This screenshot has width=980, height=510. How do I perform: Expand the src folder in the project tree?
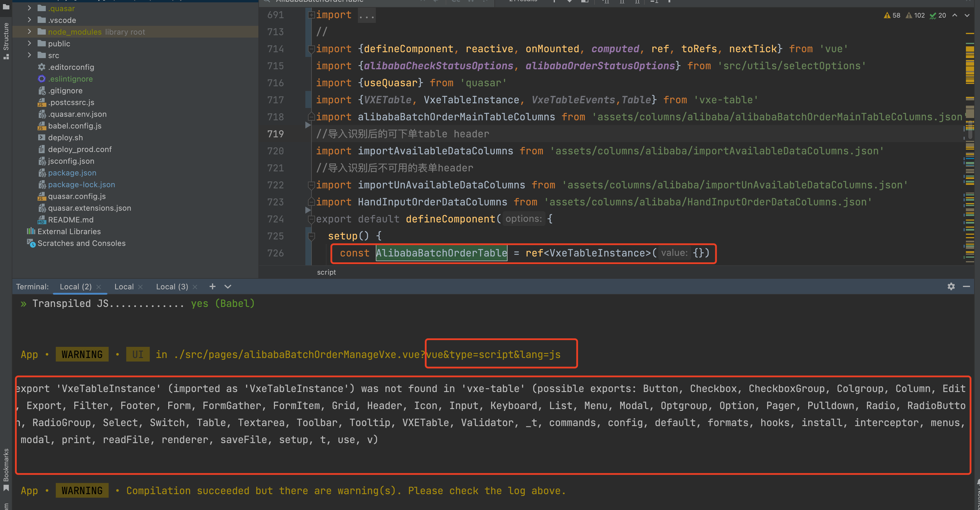[29, 55]
